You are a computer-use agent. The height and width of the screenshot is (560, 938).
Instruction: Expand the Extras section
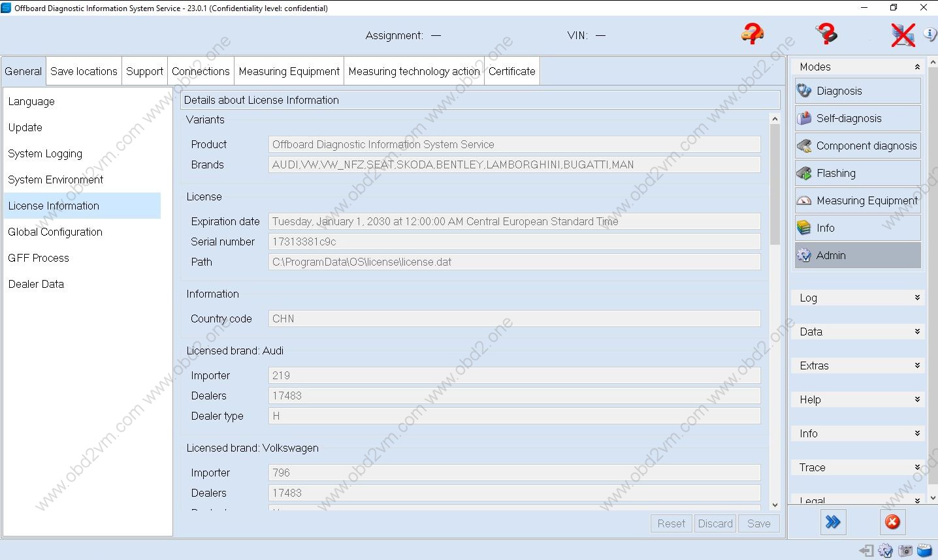click(x=858, y=366)
